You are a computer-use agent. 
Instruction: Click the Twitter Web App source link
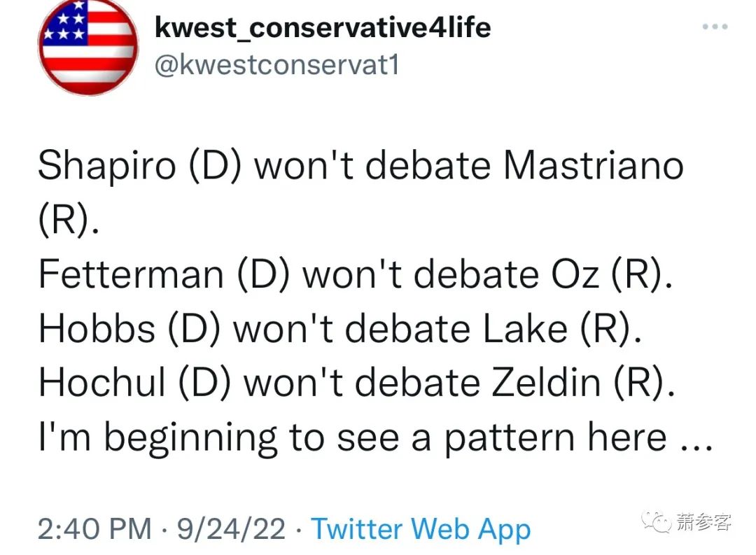pos(421,529)
